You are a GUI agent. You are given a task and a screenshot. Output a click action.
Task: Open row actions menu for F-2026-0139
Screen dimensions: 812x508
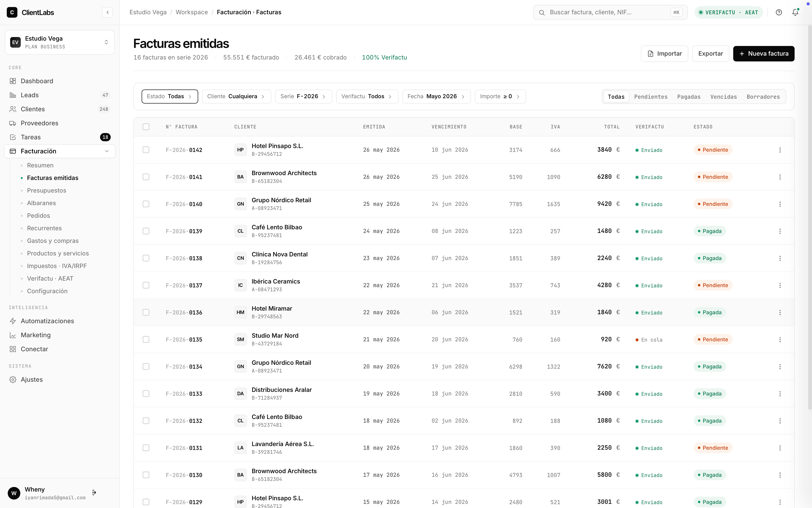[780, 231]
